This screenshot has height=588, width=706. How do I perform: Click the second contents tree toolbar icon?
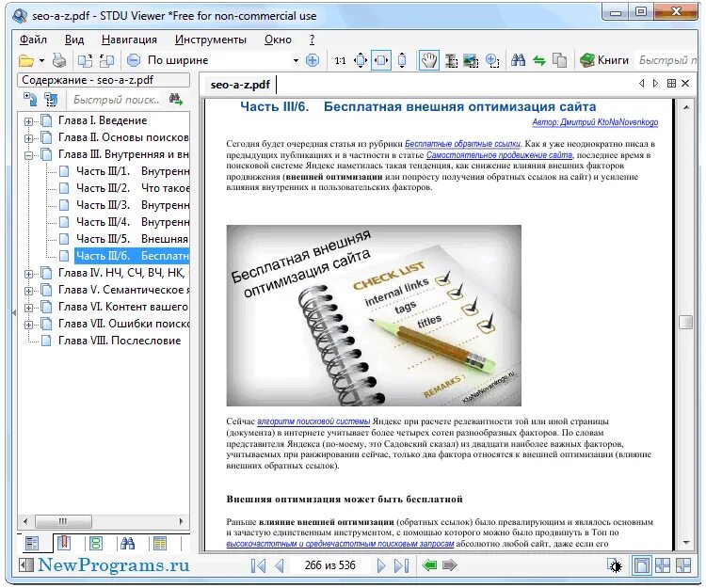[51, 100]
